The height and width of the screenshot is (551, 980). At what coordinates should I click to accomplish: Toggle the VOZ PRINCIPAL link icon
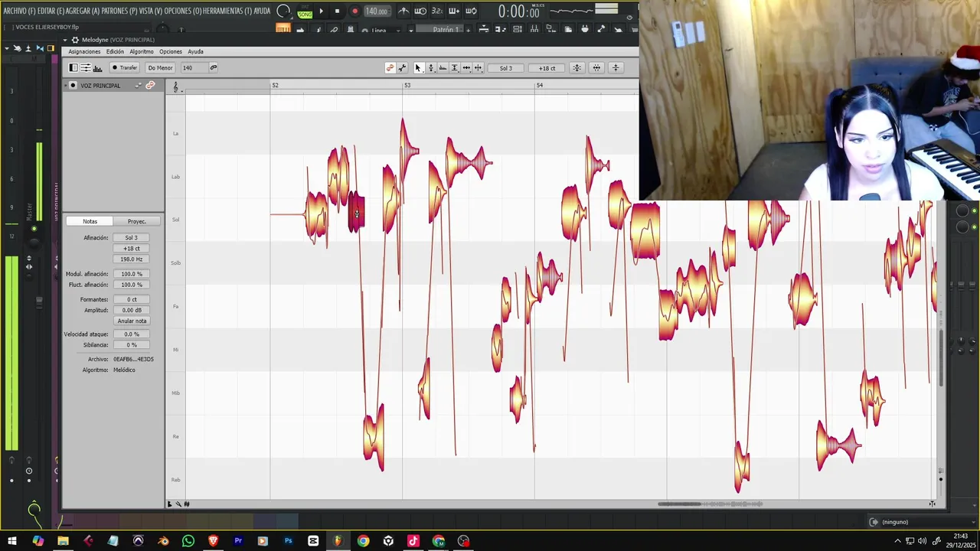pyautogui.click(x=150, y=85)
